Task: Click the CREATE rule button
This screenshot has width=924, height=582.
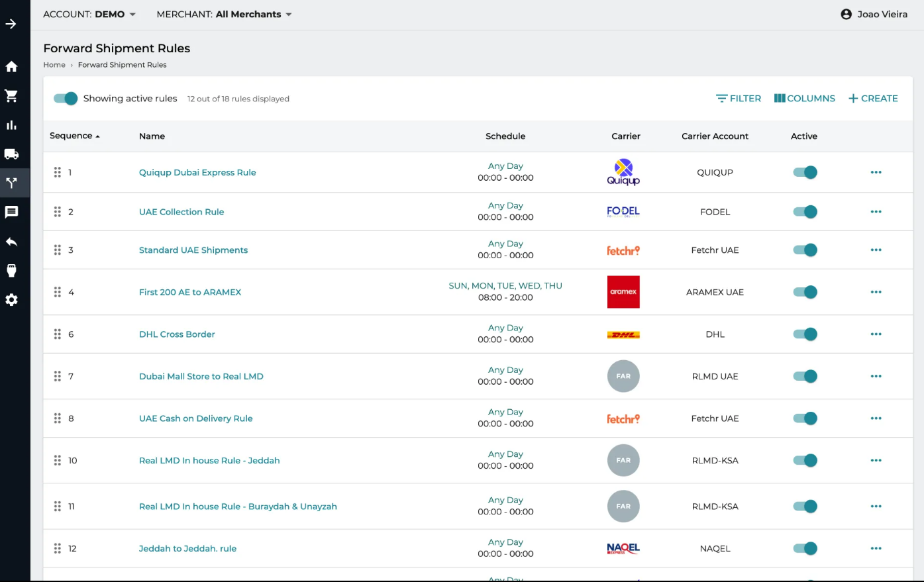Action: pyautogui.click(x=873, y=99)
